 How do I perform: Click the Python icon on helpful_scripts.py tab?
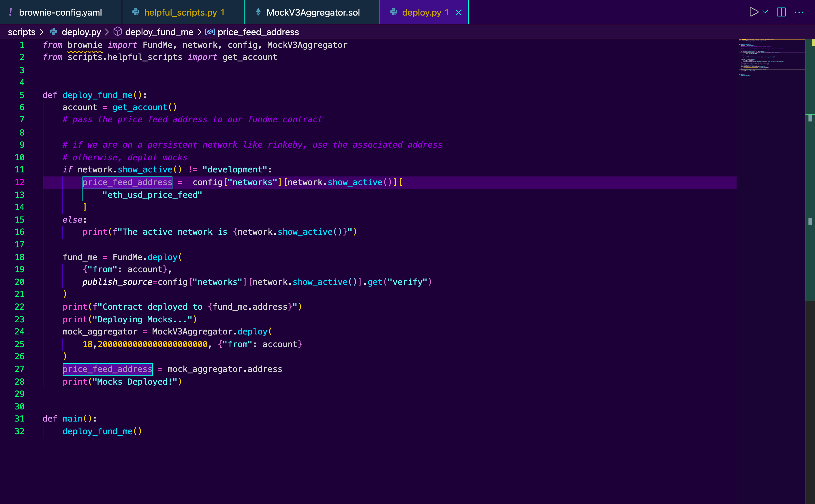(x=135, y=12)
